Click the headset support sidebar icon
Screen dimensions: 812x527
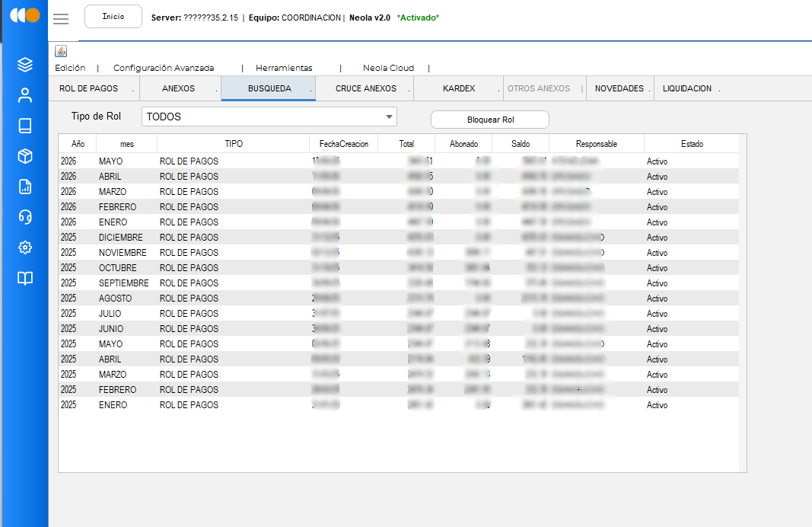[25, 216]
